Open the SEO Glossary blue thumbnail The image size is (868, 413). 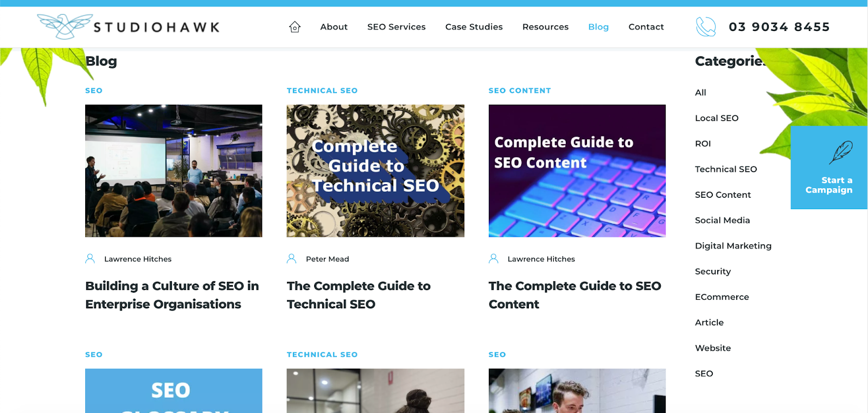click(174, 391)
